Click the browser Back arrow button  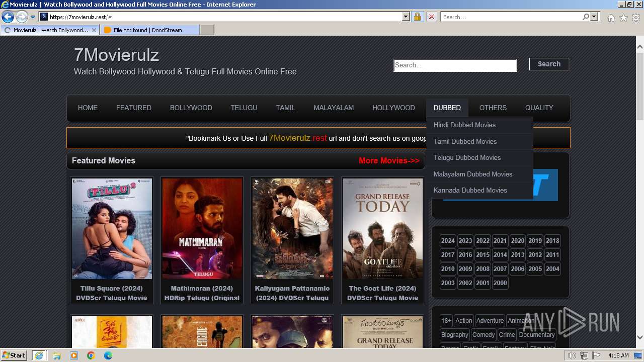[x=8, y=17]
